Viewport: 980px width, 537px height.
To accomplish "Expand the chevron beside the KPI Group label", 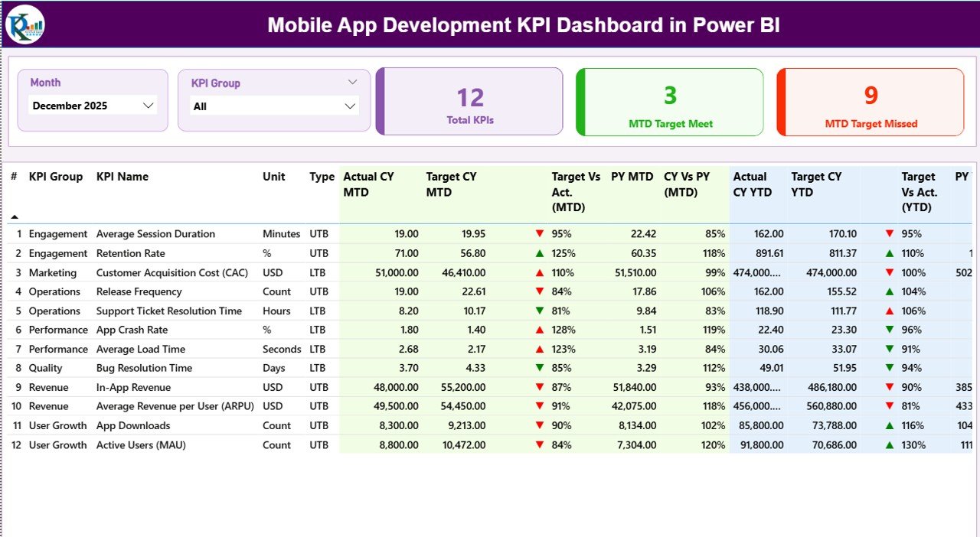I will pyautogui.click(x=352, y=82).
